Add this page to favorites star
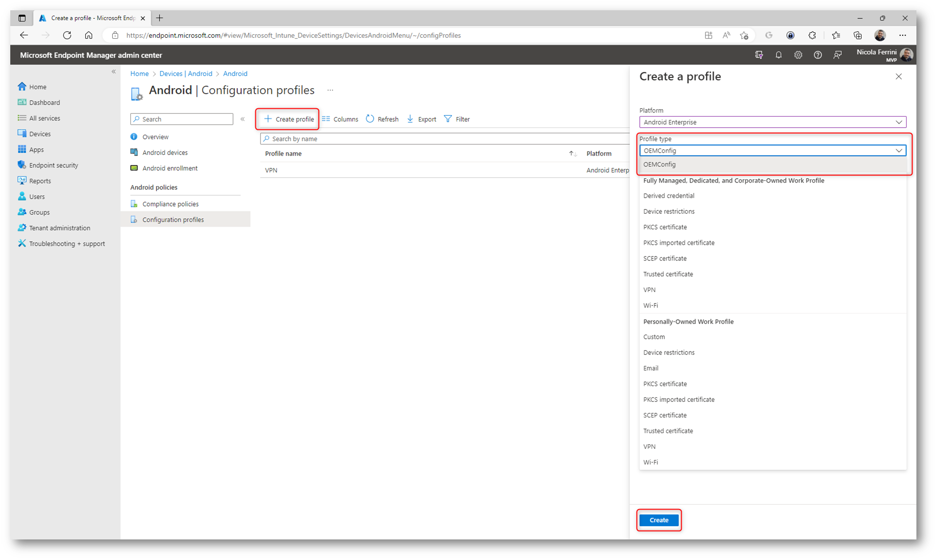Image resolution: width=937 pixels, height=560 pixels. point(744,35)
